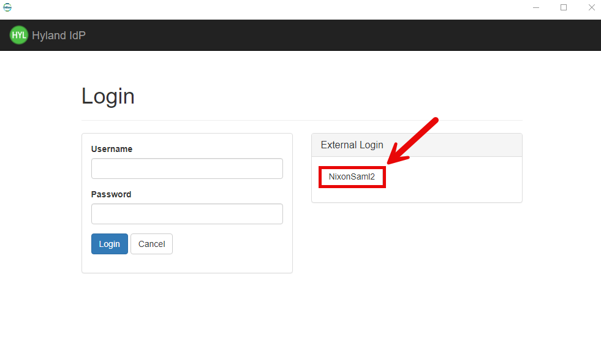
Task: Sign in with NixonSaml2 provider
Action: coord(352,176)
